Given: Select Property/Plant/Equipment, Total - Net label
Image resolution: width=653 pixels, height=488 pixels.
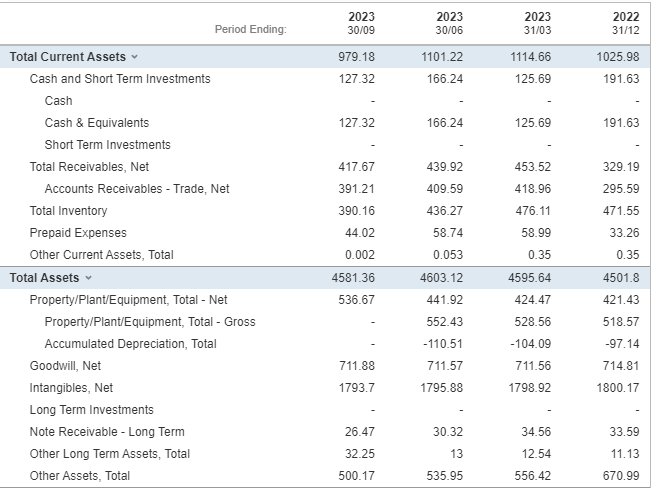Looking at the screenshot, I should tap(128, 300).
